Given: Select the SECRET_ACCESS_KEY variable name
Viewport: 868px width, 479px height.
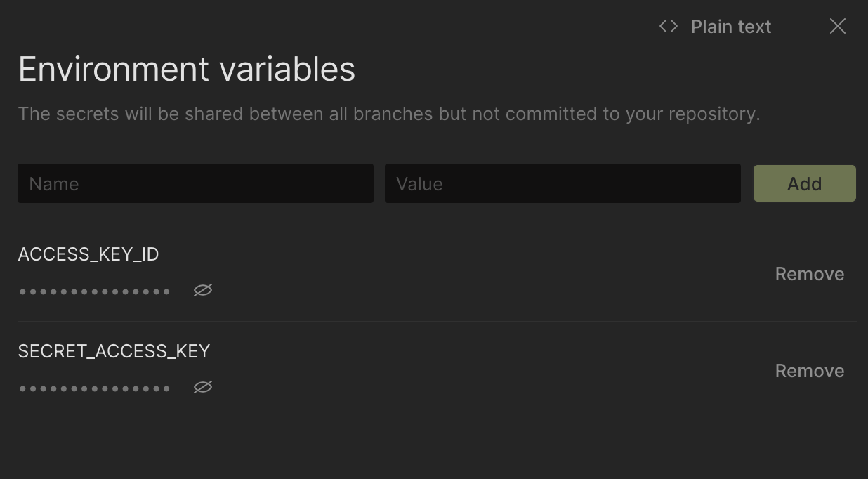Looking at the screenshot, I should pos(114,351).
